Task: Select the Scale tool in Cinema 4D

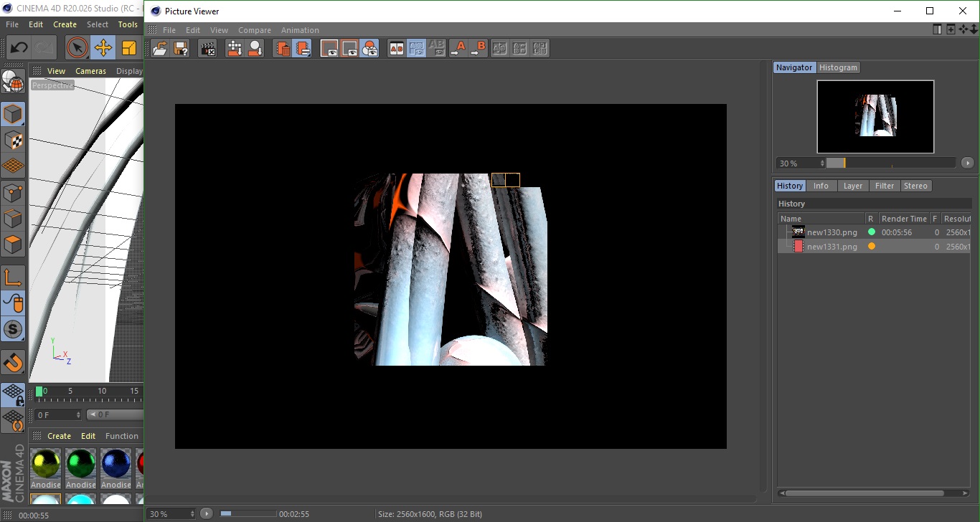Action: click(129, 48)
